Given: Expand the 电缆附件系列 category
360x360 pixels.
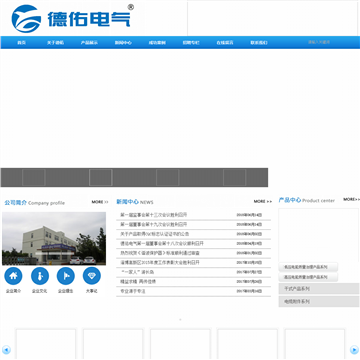Looking at the screenshot, I should pyautogui.click(x=319, y=301).
